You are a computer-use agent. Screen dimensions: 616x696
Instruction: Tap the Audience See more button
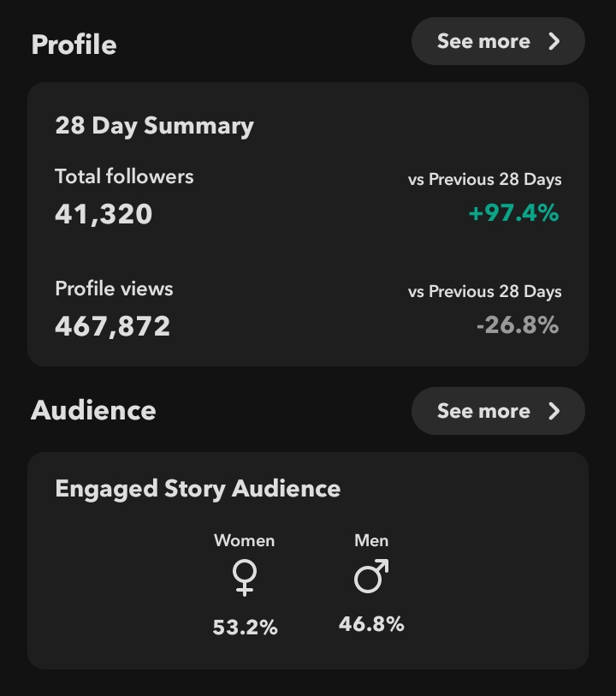click(498, 411)
